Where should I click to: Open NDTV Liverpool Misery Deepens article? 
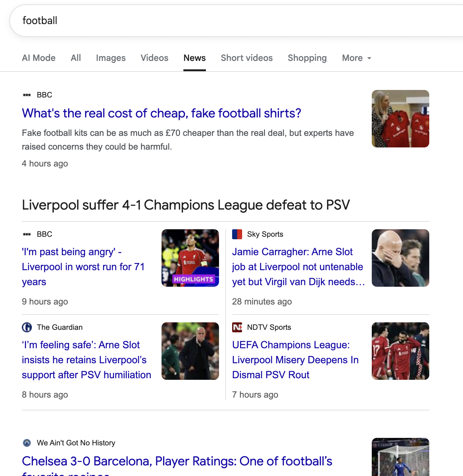(x=295, y=360)
